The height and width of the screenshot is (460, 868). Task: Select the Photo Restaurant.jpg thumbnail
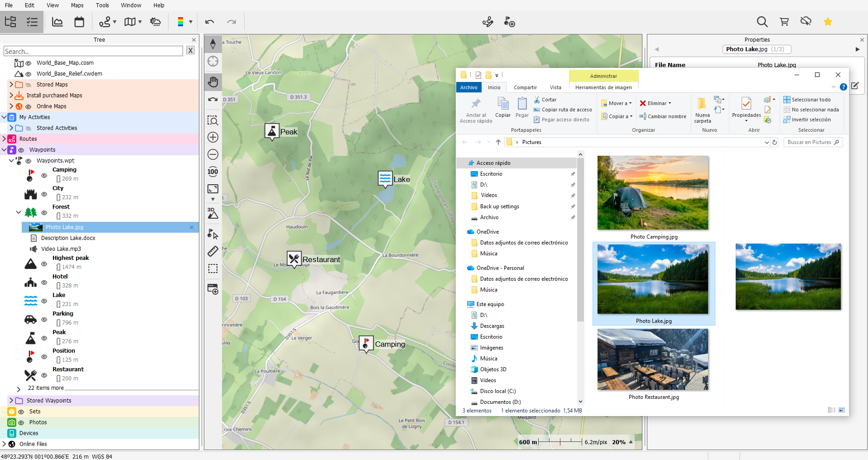653,359
